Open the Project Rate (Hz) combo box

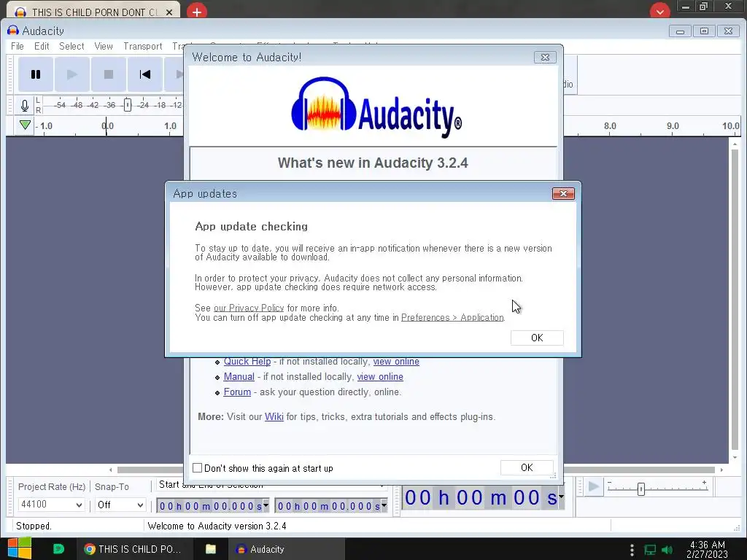tap(52, 505)
